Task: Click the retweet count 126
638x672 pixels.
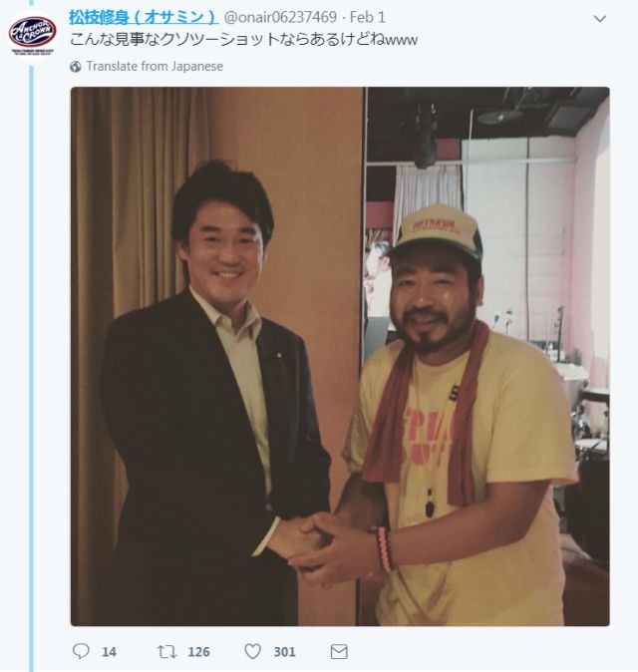Action: 198,652
